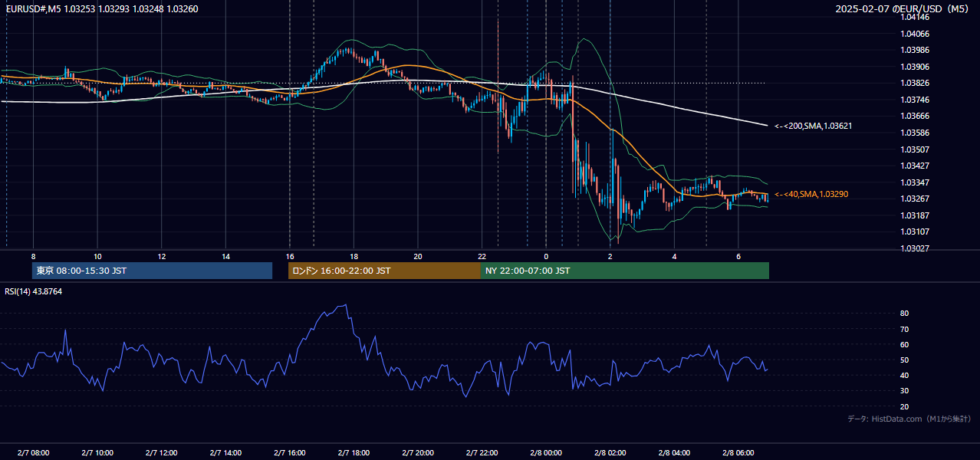The image size is (980, 460).
Task: Click price axis value 1.03187
Action: (x=916, y=215)
